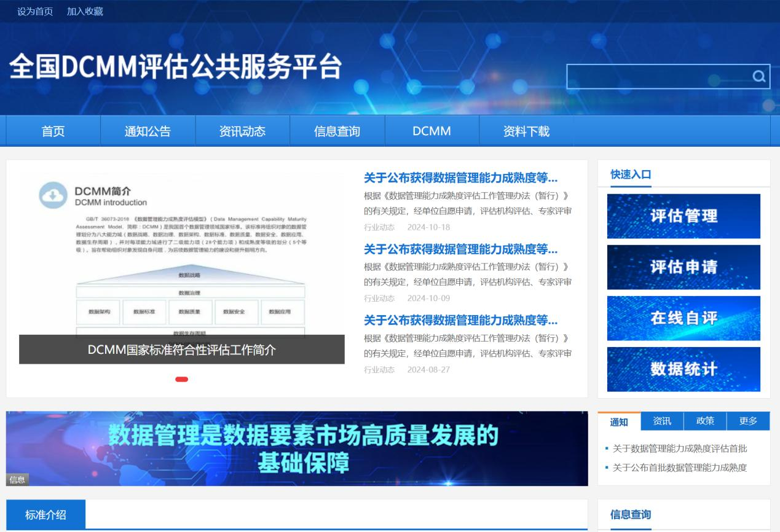The image size is (780, 532).
Task: Open the article dated 2024-10-18
Action: click(460, 179)
